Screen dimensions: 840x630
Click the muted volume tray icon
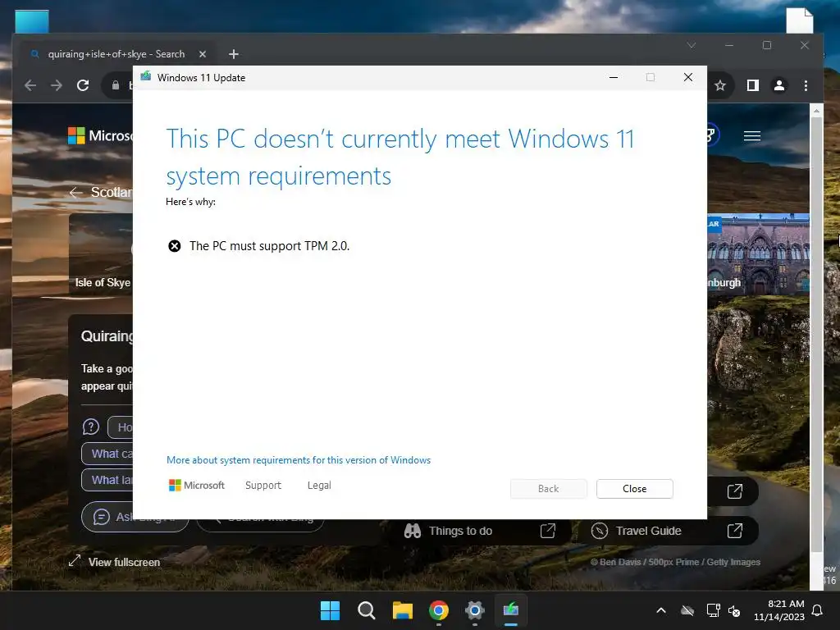[x=734, y=610]
